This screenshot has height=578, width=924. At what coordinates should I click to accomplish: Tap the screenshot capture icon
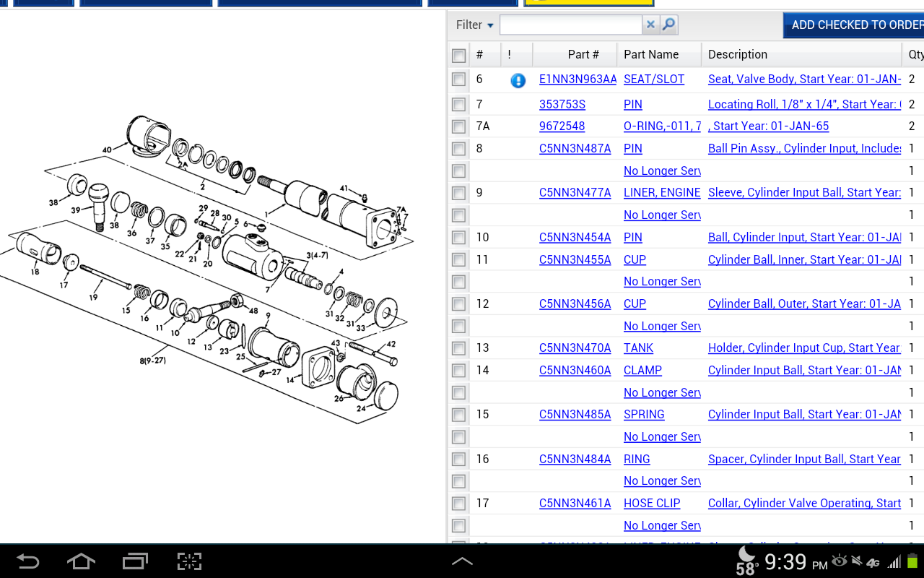[x=189, y=561]
